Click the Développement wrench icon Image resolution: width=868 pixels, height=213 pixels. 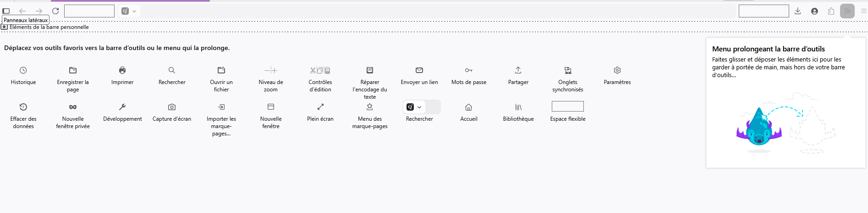[x=122, y=107]
